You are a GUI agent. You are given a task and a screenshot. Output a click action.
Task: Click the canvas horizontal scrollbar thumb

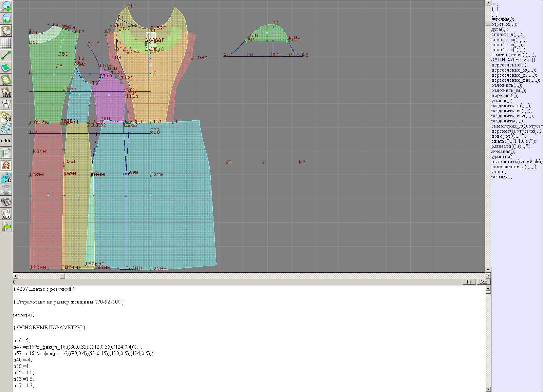[x=62, y=276]
